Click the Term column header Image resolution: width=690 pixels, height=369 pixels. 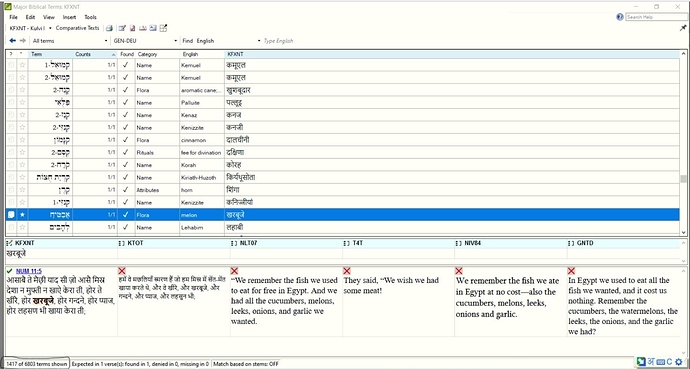point(51,54)
